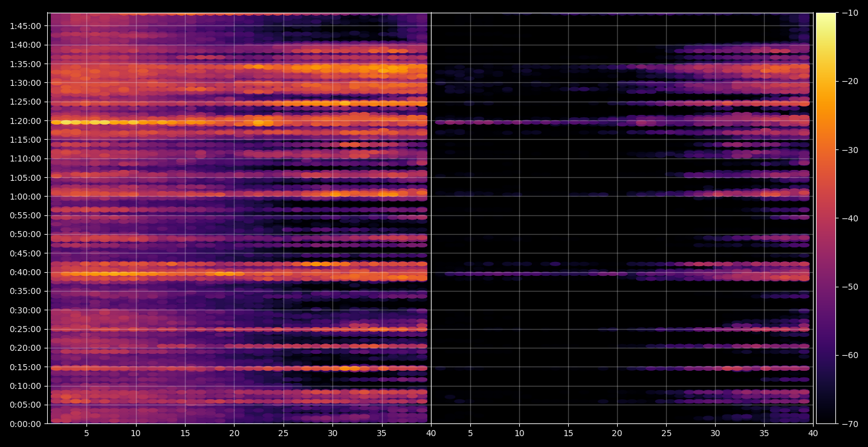Pick x-axis tick 20 under left heatmap

pos(234,433)
